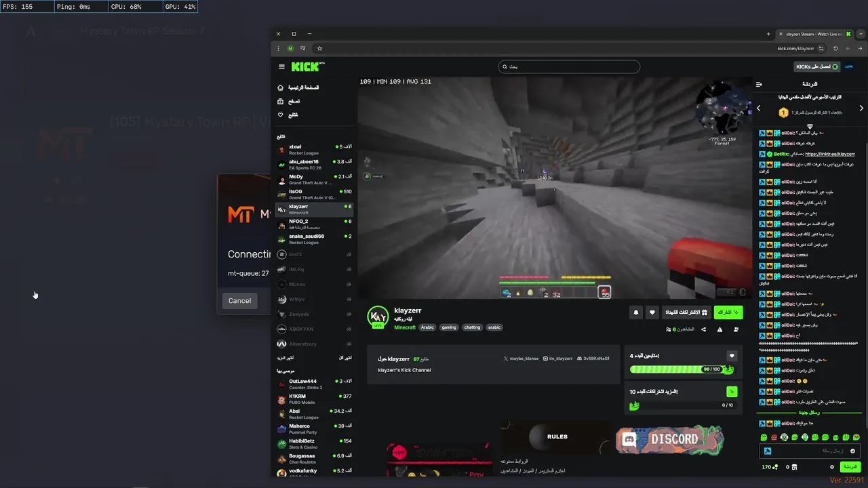Jump to new messages divider
868x488 pixels.
(x=809, y=413)
